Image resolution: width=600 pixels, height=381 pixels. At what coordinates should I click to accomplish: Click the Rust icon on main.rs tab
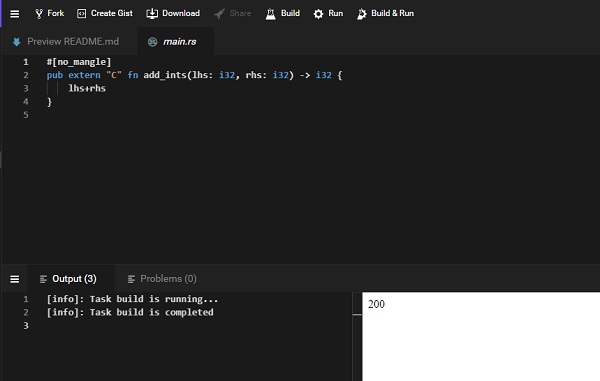pos(152,42)
